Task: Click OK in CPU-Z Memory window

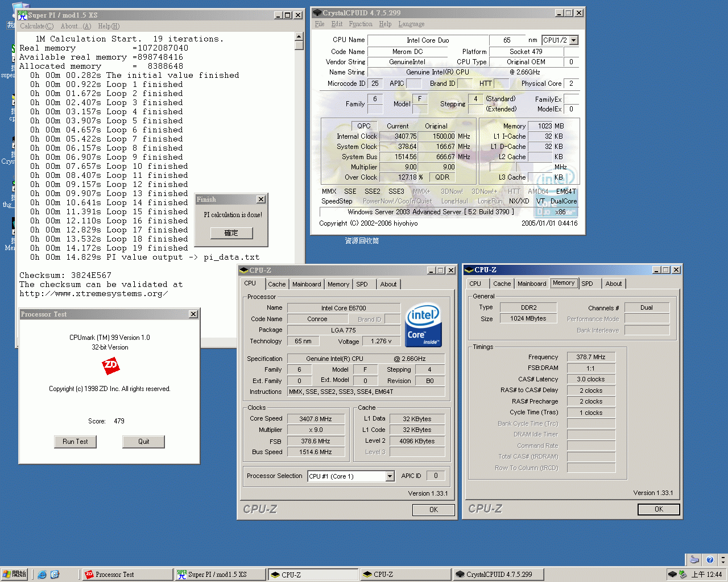Action: [x=659, y=509]
